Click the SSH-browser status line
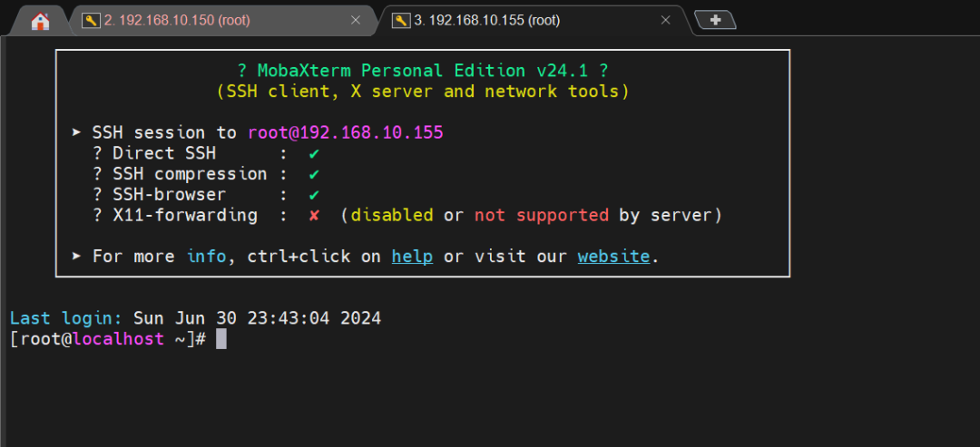 (x=206, y=195)
